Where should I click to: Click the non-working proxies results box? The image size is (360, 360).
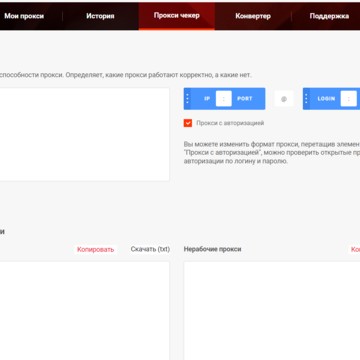click(x=272, y=311)
